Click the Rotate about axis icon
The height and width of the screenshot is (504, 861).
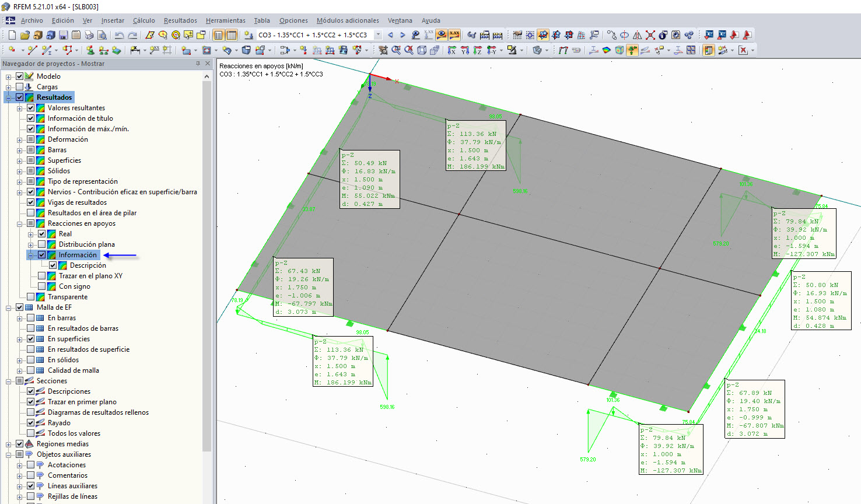point(624,35)
